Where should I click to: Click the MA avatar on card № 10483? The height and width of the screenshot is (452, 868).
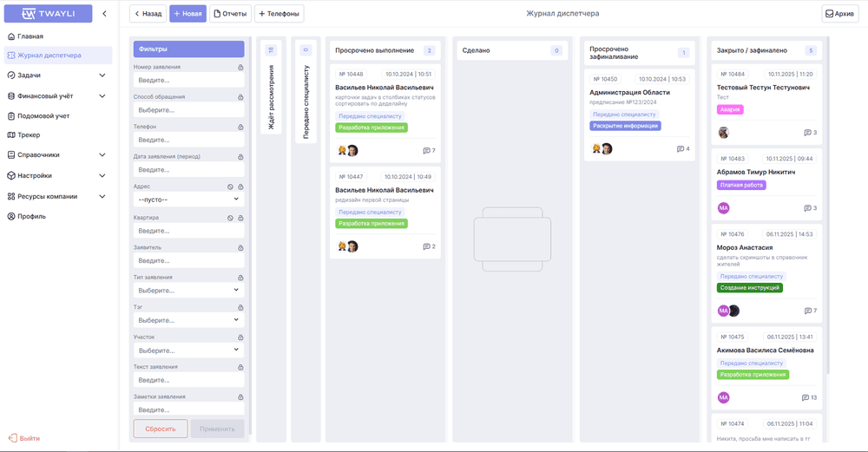tap(723, 208)
